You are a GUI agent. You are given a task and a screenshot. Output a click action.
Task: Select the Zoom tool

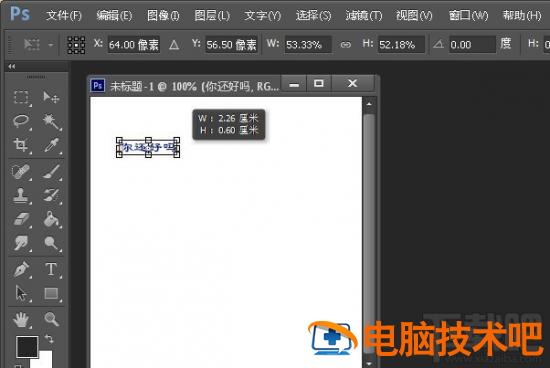point(52,319)
